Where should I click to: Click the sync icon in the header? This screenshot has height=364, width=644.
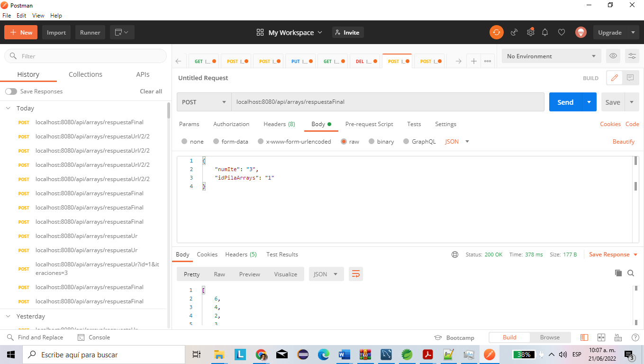point(496,32)
